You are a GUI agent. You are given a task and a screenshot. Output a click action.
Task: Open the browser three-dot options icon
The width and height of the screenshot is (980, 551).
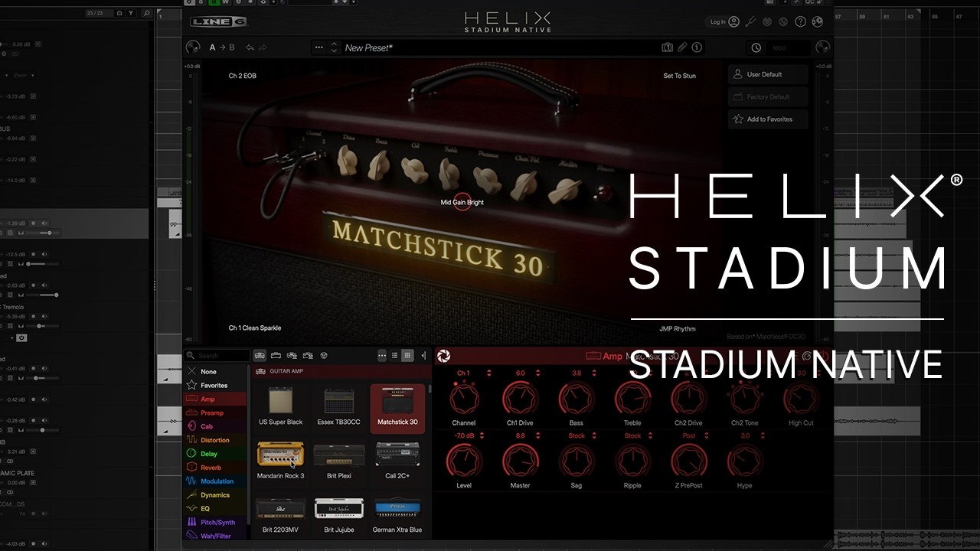(x=382, y=356)
